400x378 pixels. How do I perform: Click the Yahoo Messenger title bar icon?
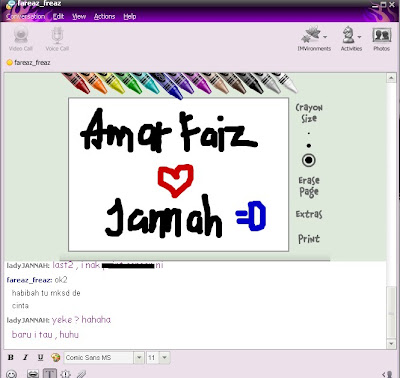click(10, 5)
